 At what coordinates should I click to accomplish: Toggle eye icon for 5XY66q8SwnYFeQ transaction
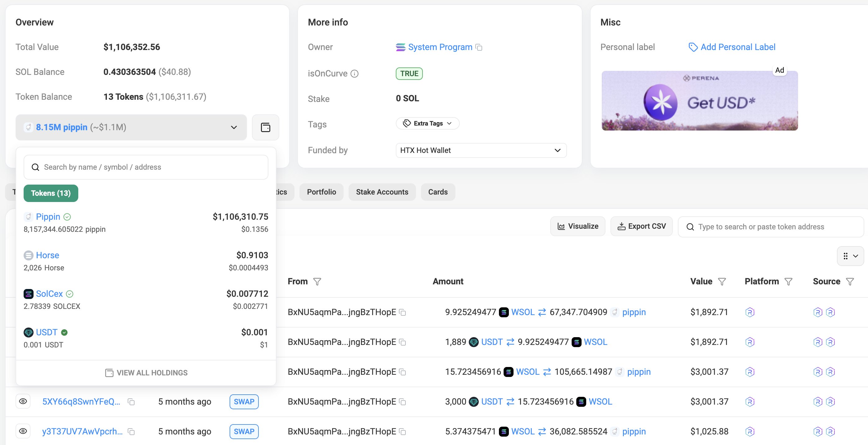(23, 401)
